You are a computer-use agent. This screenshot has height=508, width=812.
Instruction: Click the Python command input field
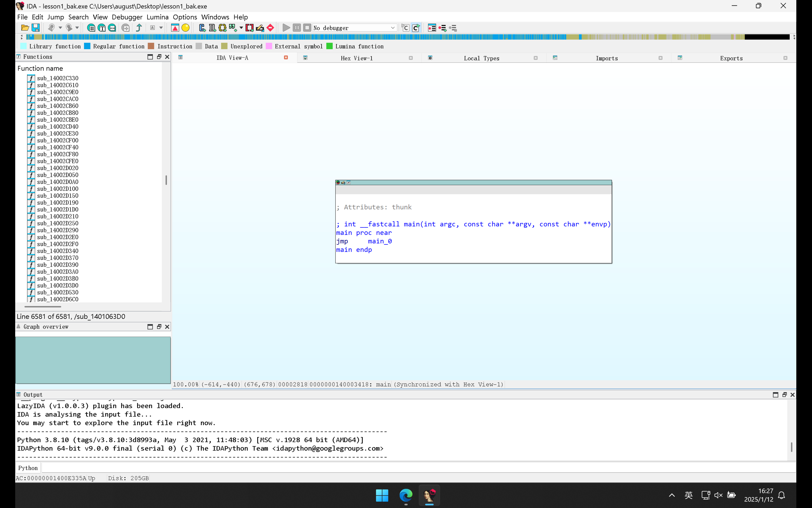[403, 468]
